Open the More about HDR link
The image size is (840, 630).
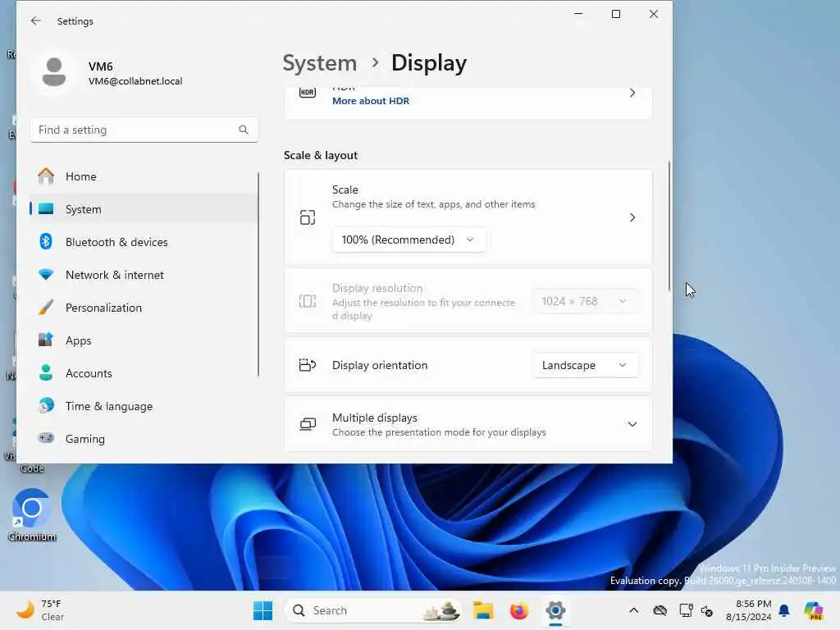coord(371,101)
